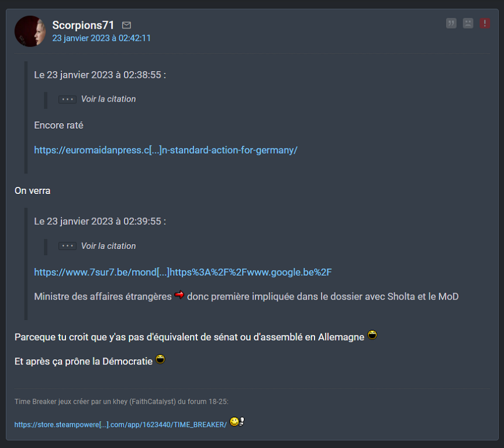Open the Steam TIME_BREAKER store link
The image size is (504, 448).
120,425
